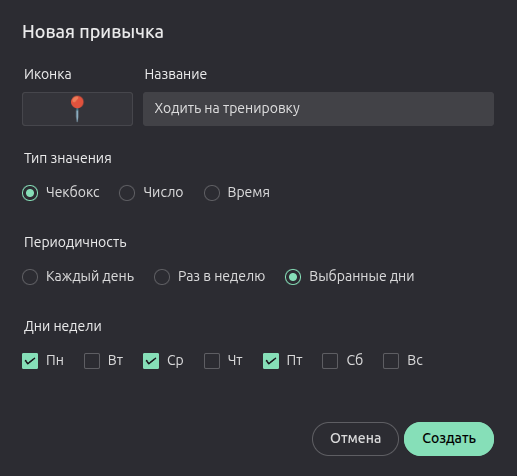This screenshot has height=476, width=517.
Task: Check the Вт weekday checkbox
Action: coord(92,361)
